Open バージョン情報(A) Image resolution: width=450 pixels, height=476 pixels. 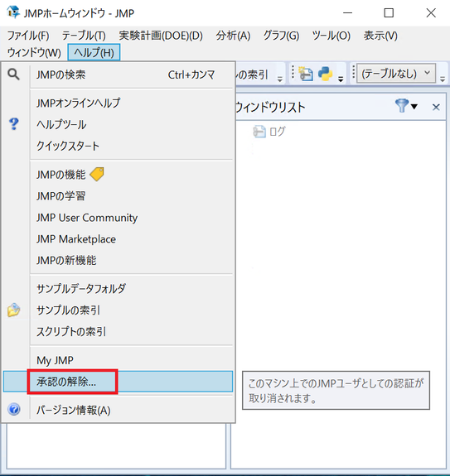pos(118,410)
